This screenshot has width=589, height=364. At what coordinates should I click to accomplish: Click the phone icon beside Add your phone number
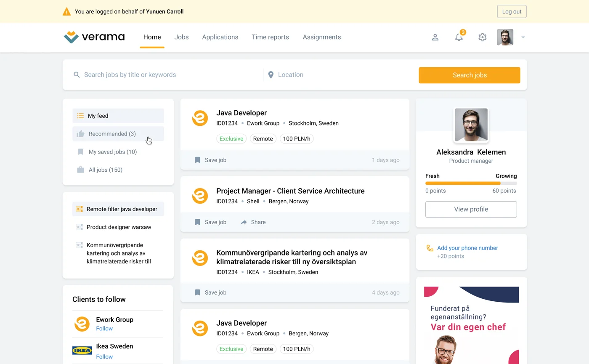430,248
